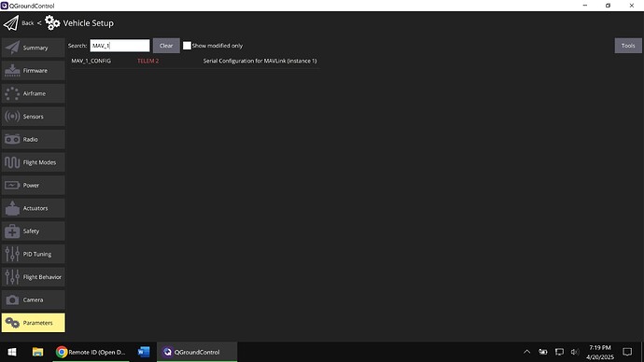Open the Safety settings page

pos(34,231)
